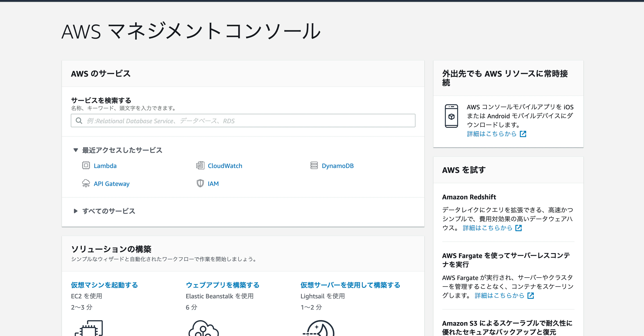The width and height of the screenshot is (644, 336).
Task: Click the 2〜3 分 duration text
Action: coord(82,307)
